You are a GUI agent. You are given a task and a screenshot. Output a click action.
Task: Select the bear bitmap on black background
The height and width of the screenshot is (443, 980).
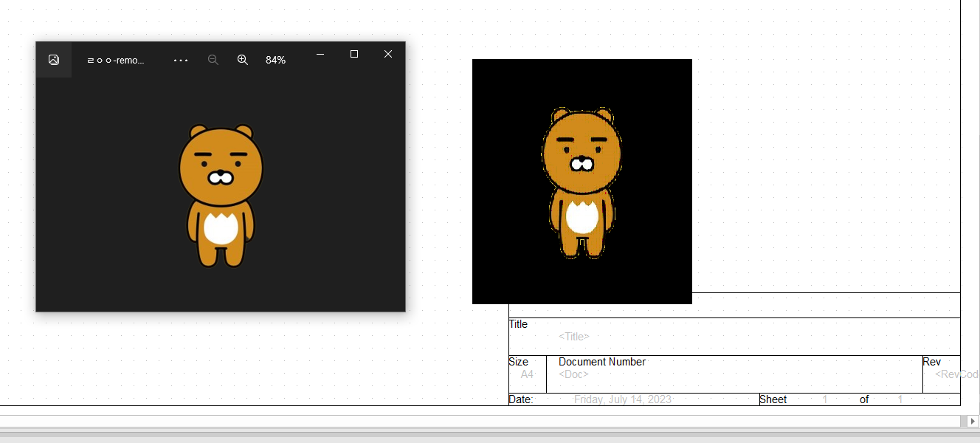point(582,182)
